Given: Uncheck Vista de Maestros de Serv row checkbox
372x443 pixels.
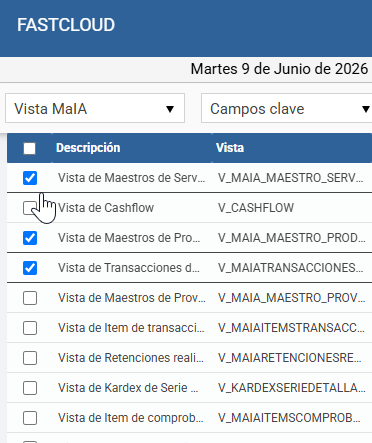Looking at the screenshot, I should tap(30, 178).
